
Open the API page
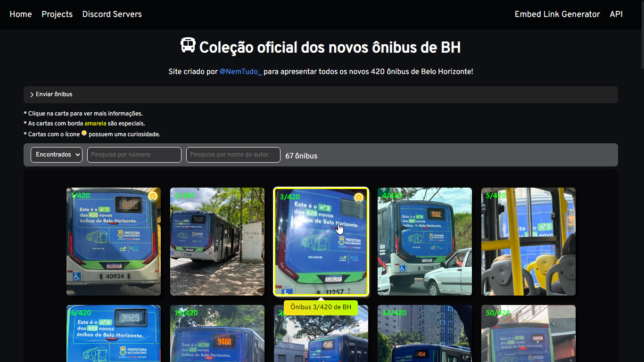click(x=616, y=14)
